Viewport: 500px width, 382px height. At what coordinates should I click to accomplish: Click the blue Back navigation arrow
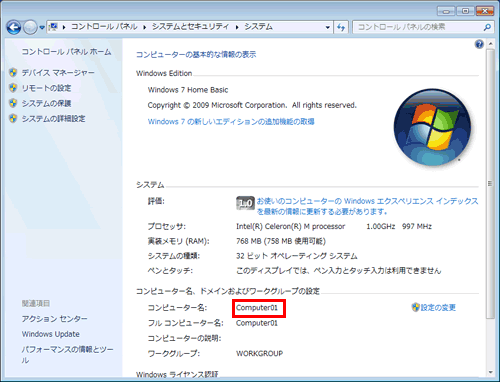[14, 27]
